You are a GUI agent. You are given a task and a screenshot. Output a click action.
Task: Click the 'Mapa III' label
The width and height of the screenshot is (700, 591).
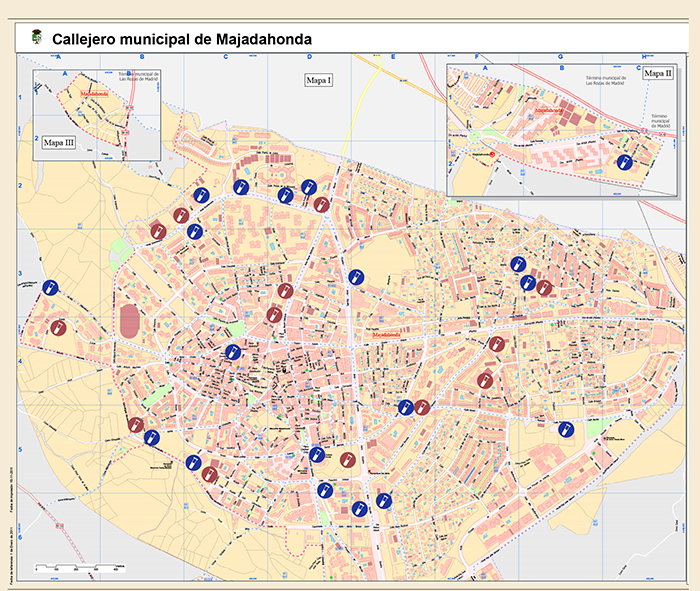coord(59,143)
